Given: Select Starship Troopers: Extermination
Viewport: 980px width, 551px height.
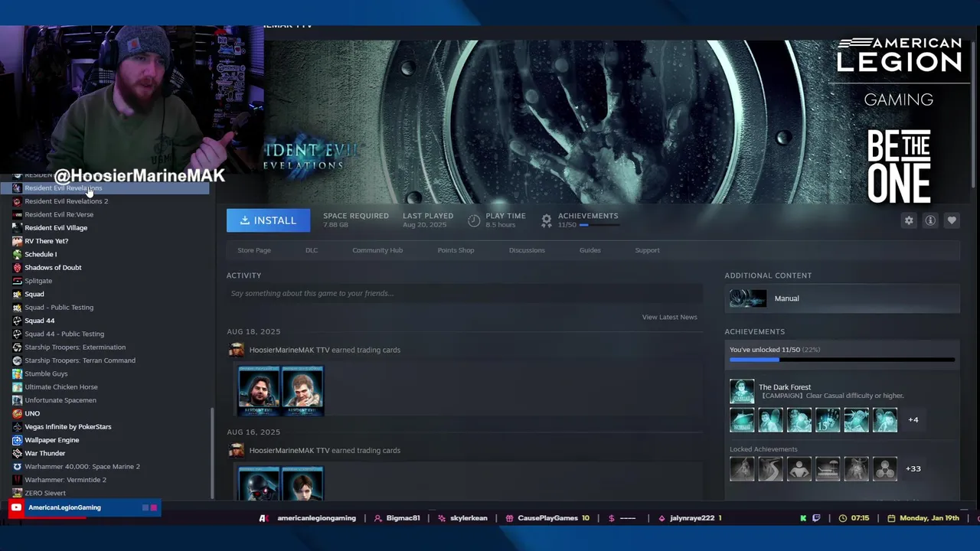Looking at the screenshot, I should pos(75,347).
